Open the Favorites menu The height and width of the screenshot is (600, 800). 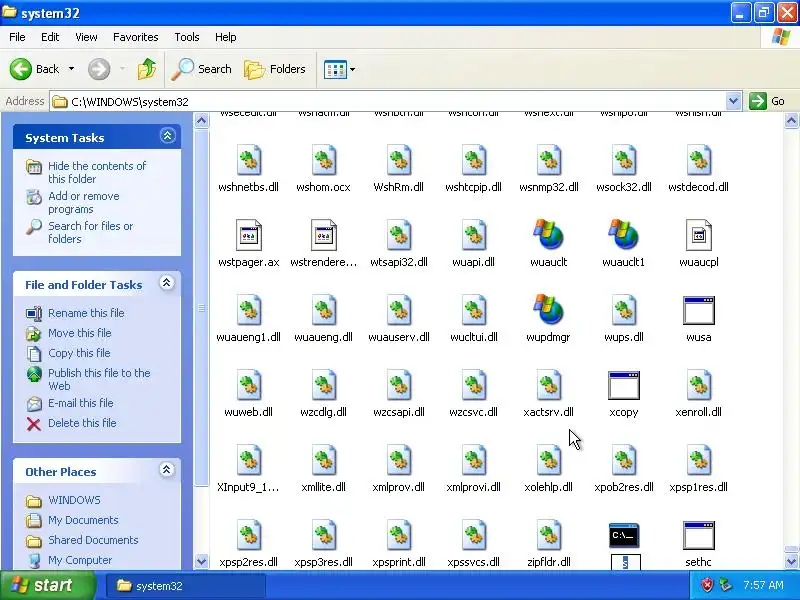click(136, 37)
